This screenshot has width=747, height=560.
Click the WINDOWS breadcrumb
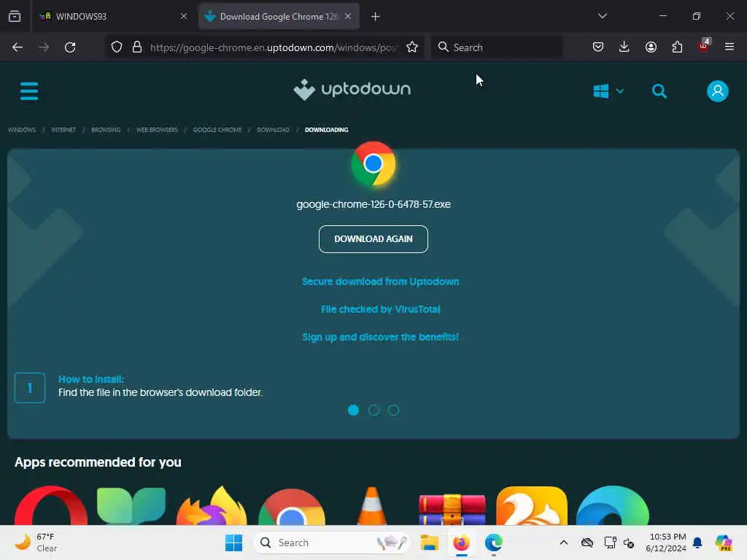(22, 130)
